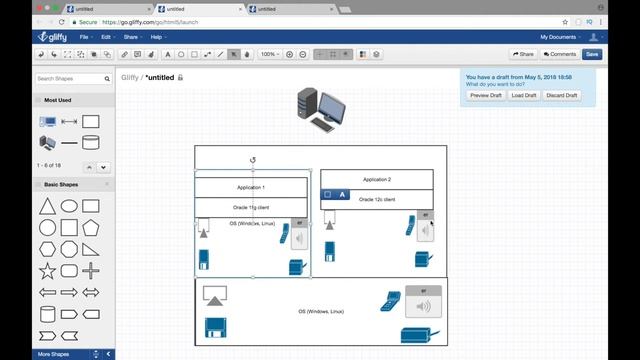Pick the cylinder in Basic Shapes
Image resolution: width=640 pixels, height=360 pixels.
pyautogui.click(x=47, y=314)
